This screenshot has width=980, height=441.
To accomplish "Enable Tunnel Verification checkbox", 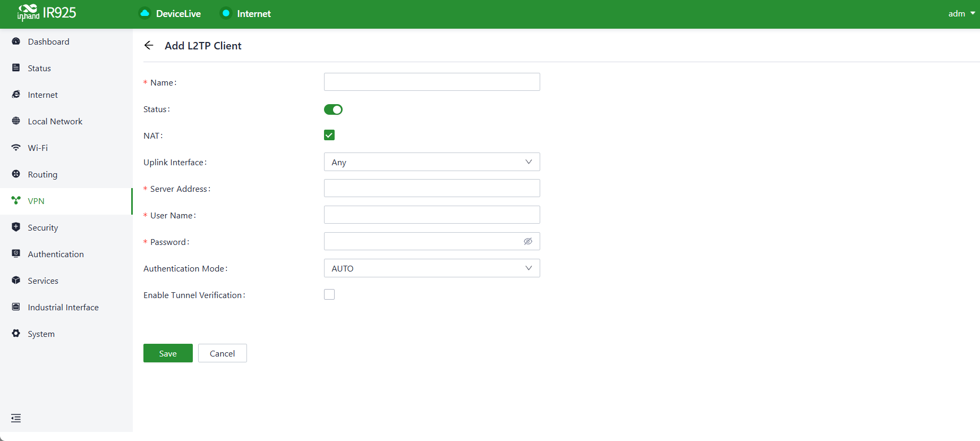I will [x=329, y=294].
